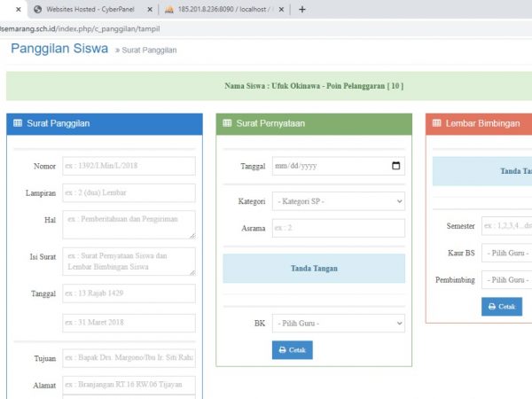Viewport: 532px width, 399px height.
Task: Click the Hal field label
Action: coord(50,220)
